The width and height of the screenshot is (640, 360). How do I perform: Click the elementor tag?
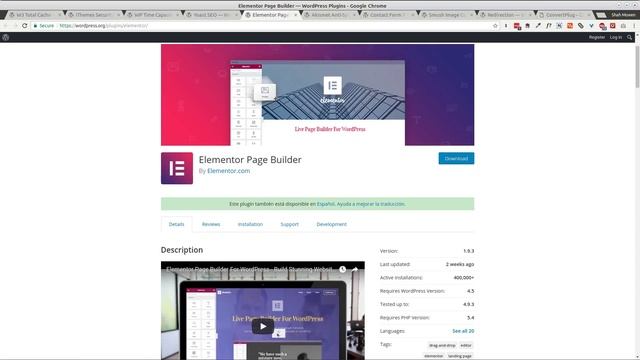(433, 356)
